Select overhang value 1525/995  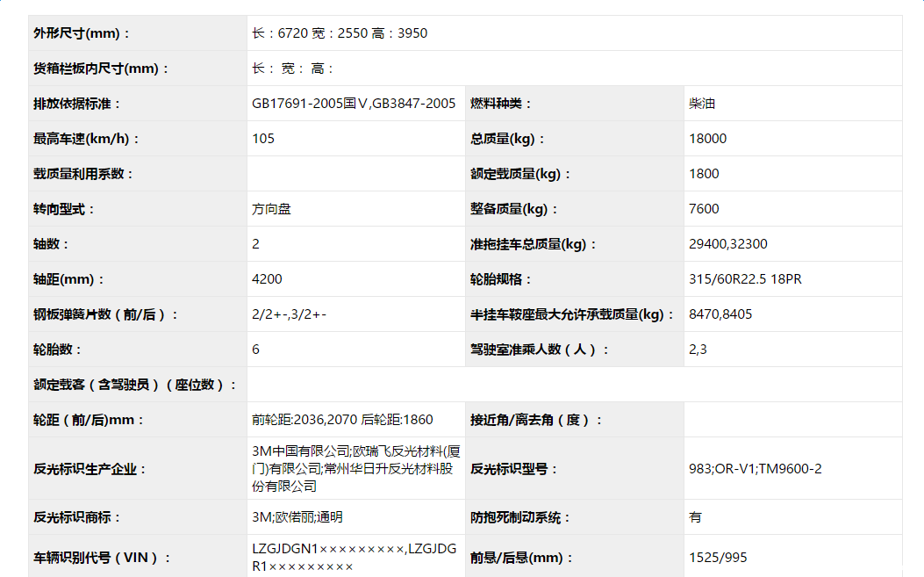pos(718,558)
